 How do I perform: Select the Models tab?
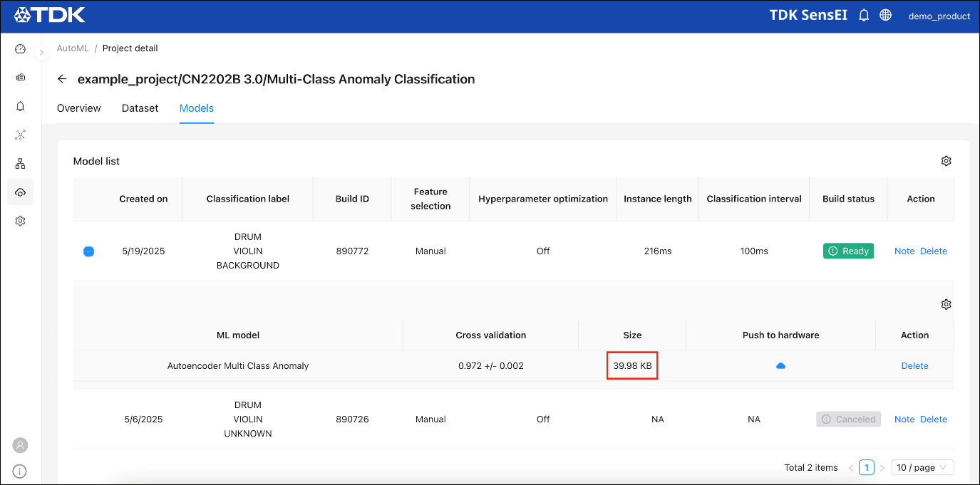(197, 108)
